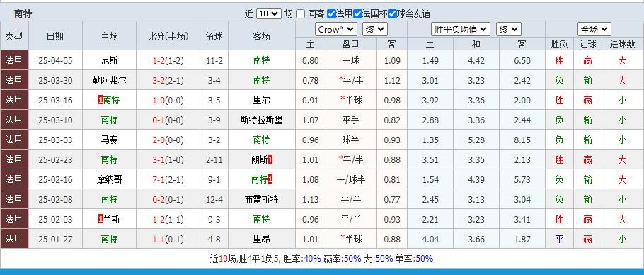Image resolution: width=644 pixels, height=275 pixels.
Task: Toggle the 同客 checkbox
Action: click(x=300, y=14)
